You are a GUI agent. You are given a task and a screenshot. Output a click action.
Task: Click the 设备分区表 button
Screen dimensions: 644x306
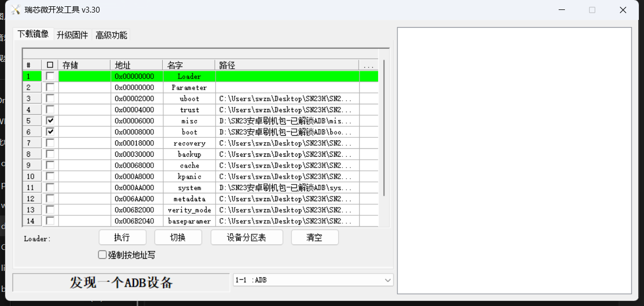247,237
